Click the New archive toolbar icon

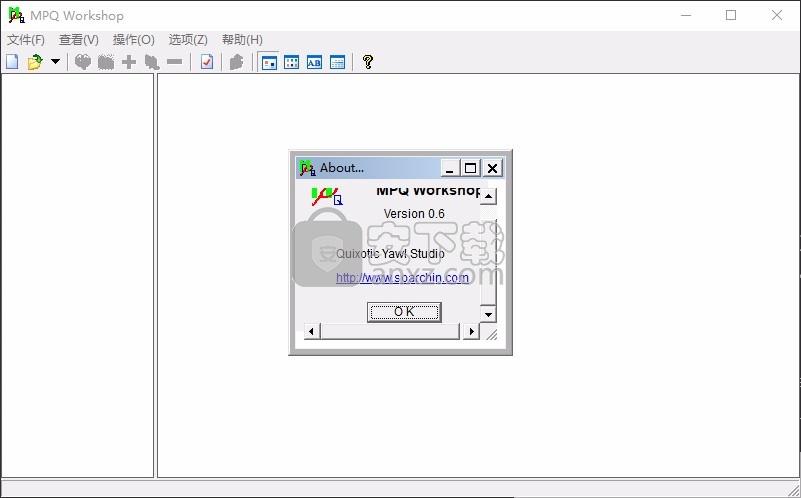[x=12, y=62]
